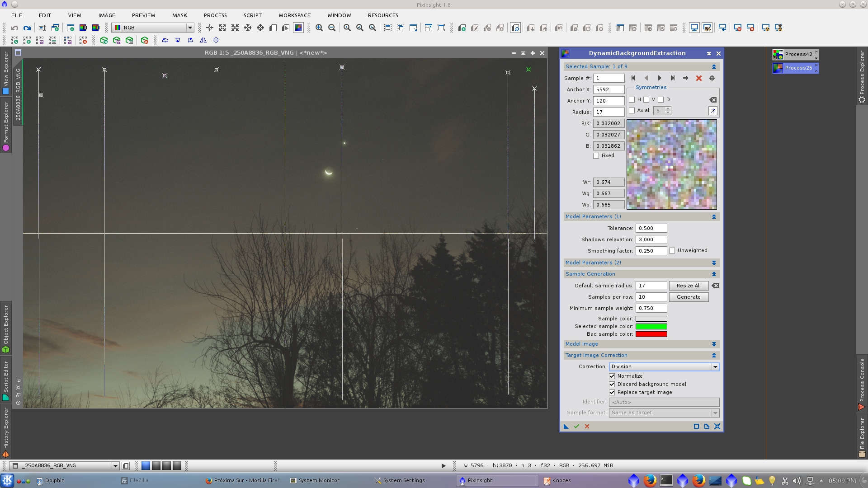Click the Zoom Out magnifier icon
Screen dimensions: 868x488
point(332,28)
